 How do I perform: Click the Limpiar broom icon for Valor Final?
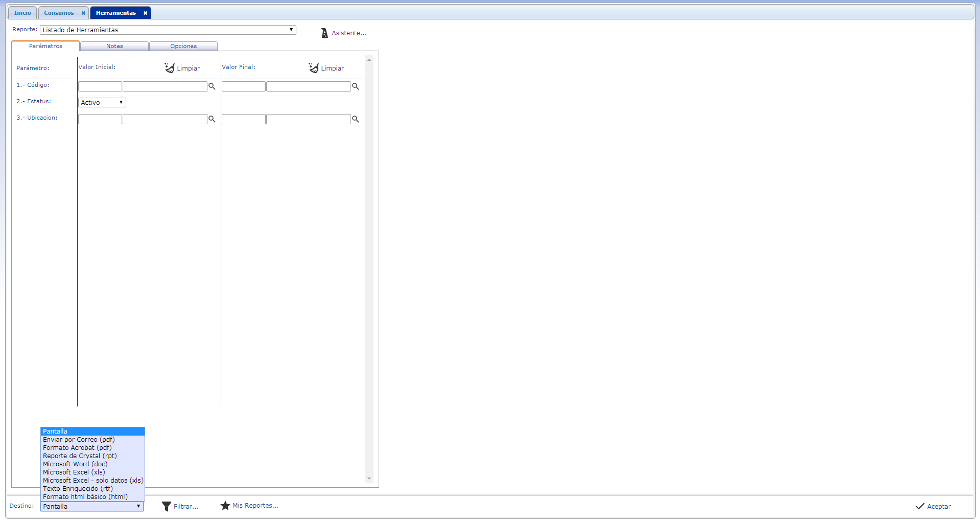click(x=314, y=68)
